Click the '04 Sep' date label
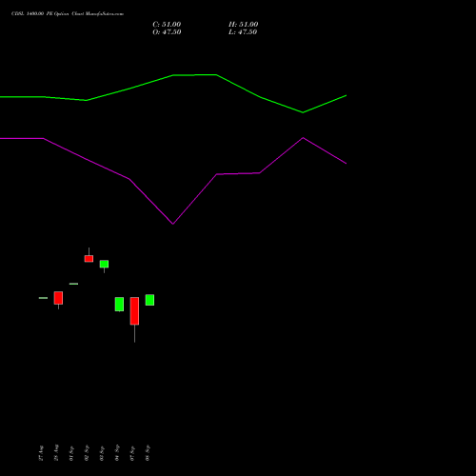476x476 pixels. (117, 453)
